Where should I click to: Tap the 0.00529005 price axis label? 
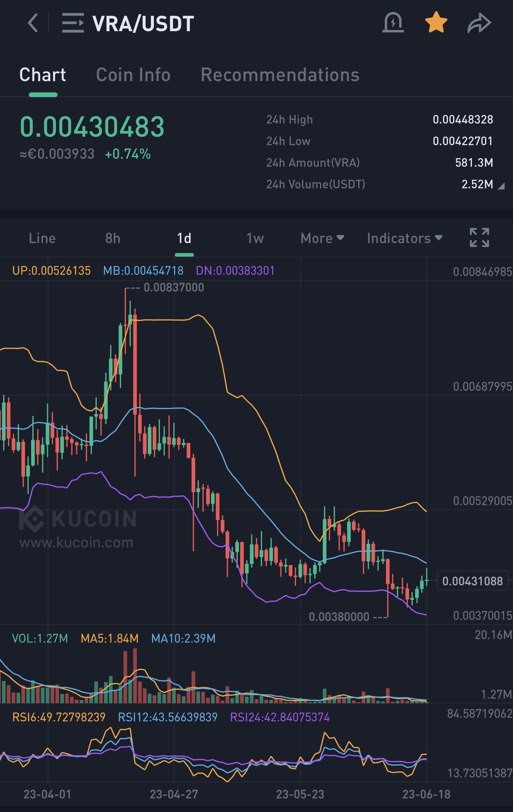click(483, 501)
